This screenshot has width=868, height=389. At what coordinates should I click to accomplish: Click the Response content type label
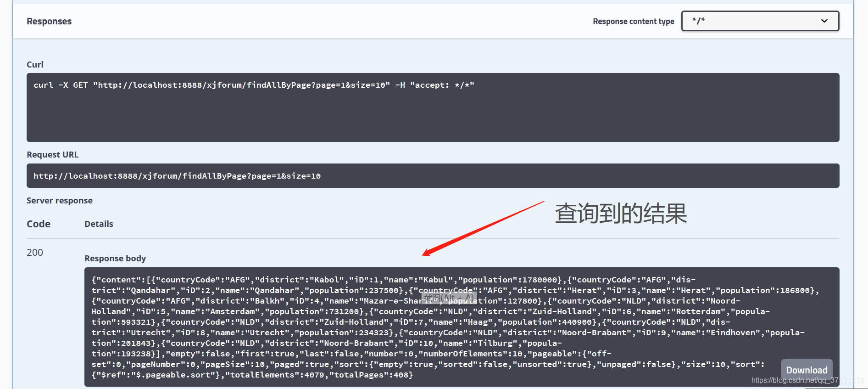pyautogui.click(x=633, y=22)
